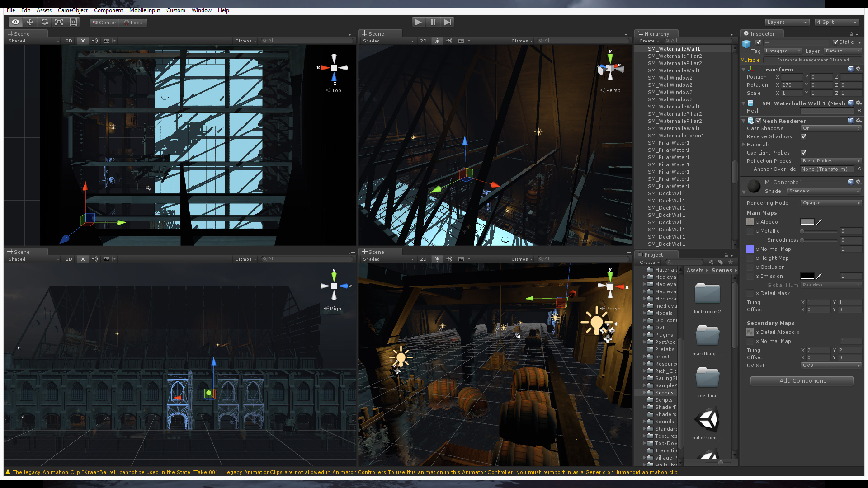Open the Cast Shadows dropdown
The width and height of the screenshot is (868, 488).
pyautogui.click(x=831, y=128)
